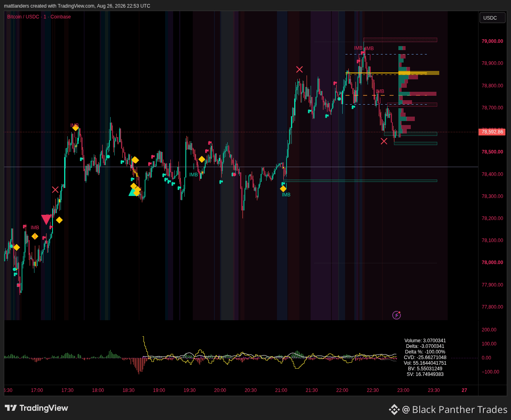Click the 21:00 time axis label

coord(281,390)
